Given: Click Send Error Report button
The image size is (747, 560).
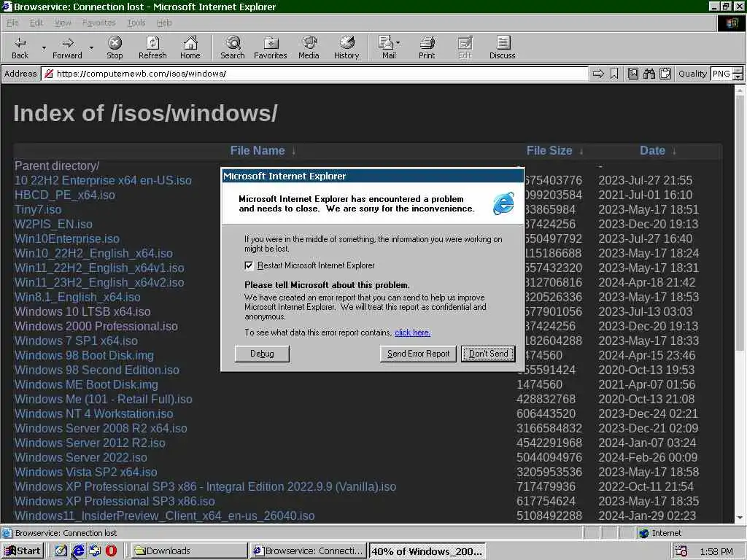Looking at the screenshot, I should pyautogui.click(x=418, y=354).
